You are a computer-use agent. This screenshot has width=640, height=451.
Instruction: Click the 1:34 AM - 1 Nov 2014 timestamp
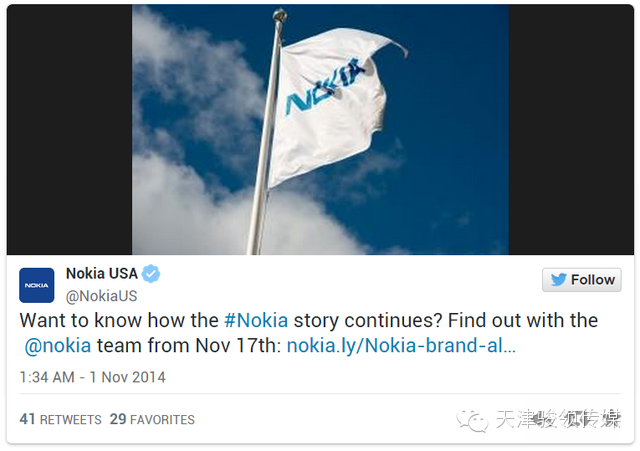pos(93,378)
